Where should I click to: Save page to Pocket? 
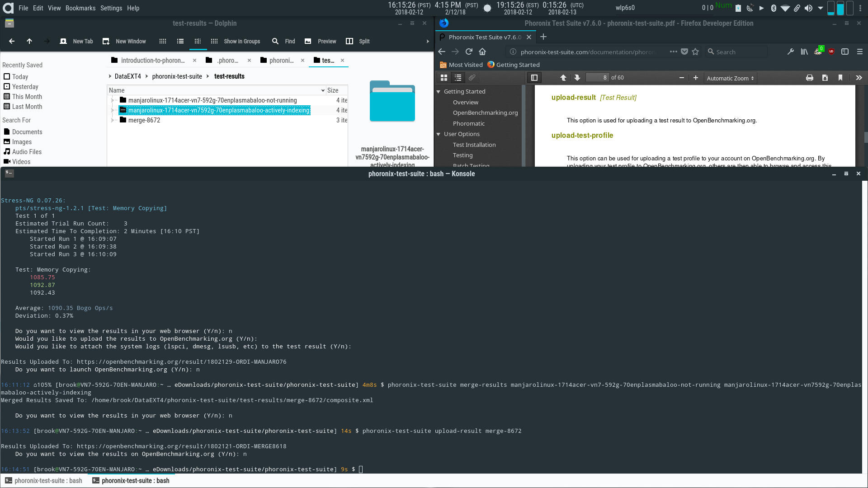click(x=684, y=52)
